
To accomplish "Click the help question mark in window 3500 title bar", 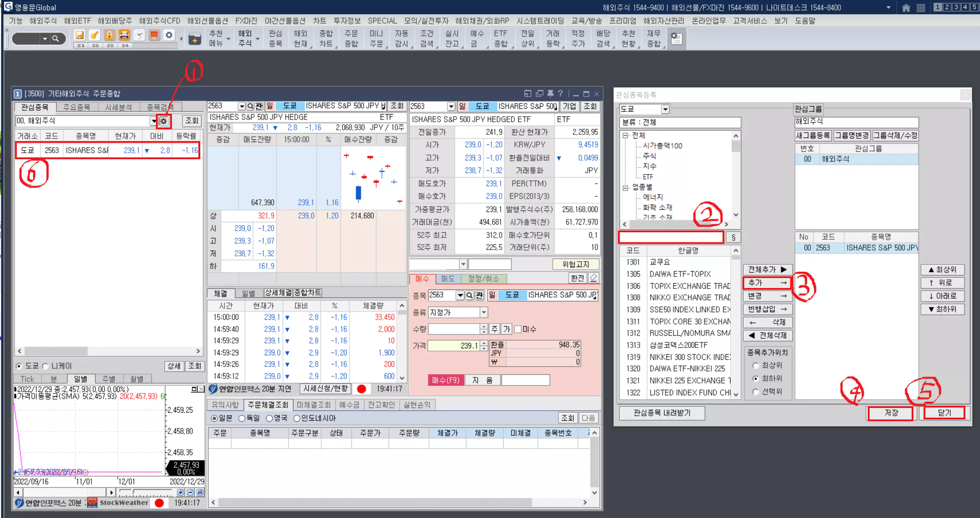I will (560, 93).
